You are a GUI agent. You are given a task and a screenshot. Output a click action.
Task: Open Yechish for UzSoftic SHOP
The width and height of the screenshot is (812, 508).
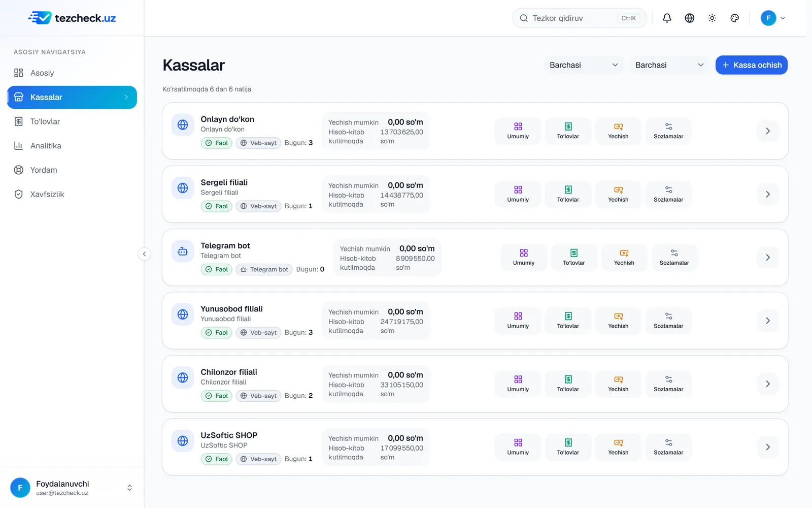coord(618,447)
